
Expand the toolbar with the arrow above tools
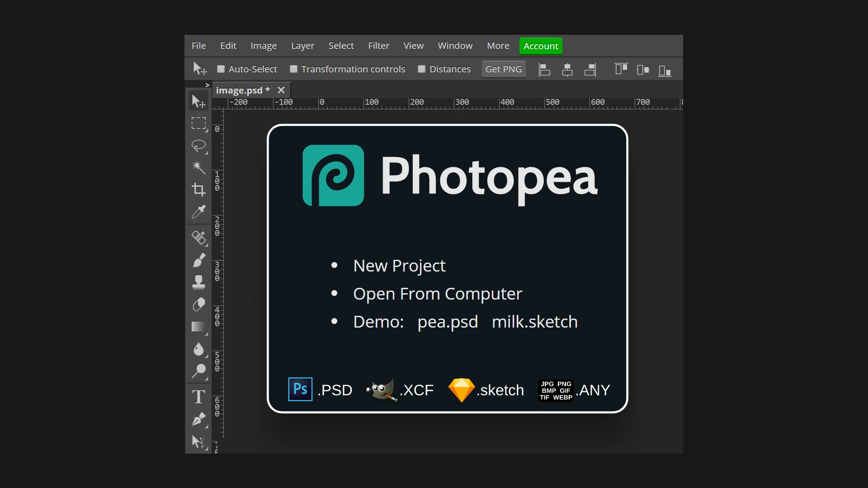tap(207, 85)
